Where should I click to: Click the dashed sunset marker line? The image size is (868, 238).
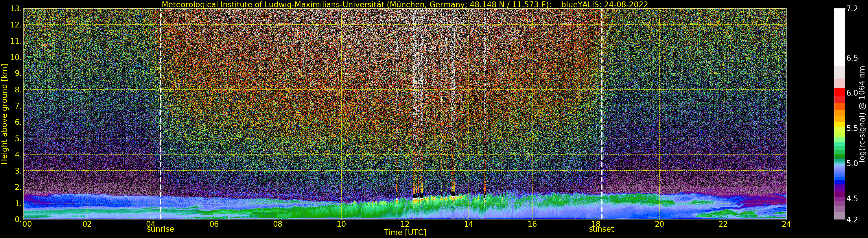(x=601, y=114)
